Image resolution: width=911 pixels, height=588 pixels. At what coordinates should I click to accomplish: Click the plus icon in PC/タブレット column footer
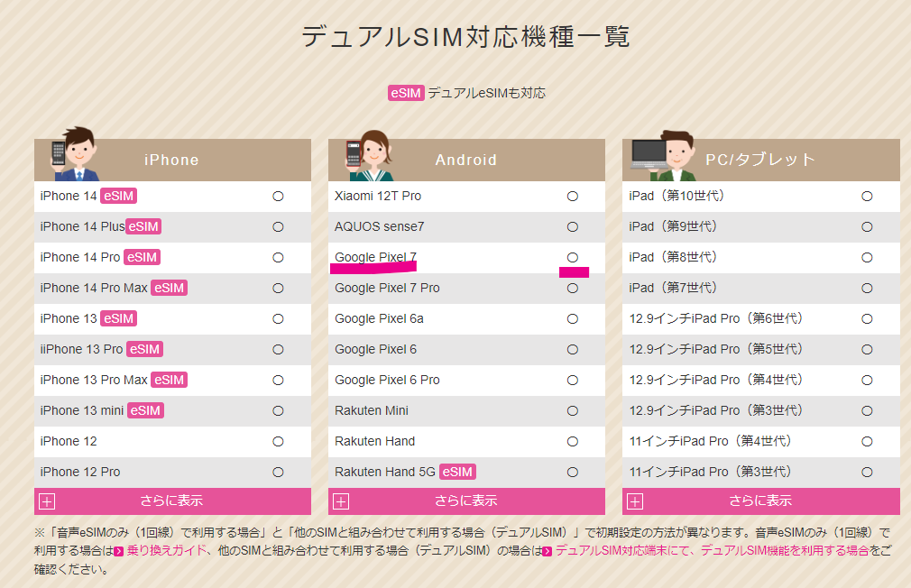[635, 501]
